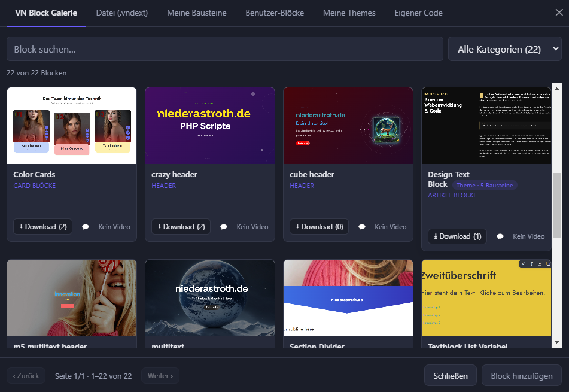Click the HEADER category under cube header

(x=302, y=186)
